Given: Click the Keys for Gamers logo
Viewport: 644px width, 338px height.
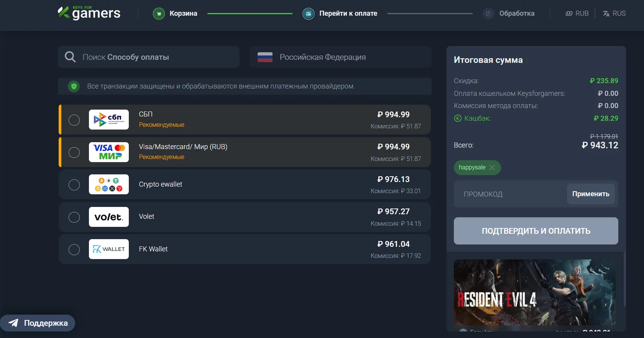Looking at the screenshot, I should 89,13.
